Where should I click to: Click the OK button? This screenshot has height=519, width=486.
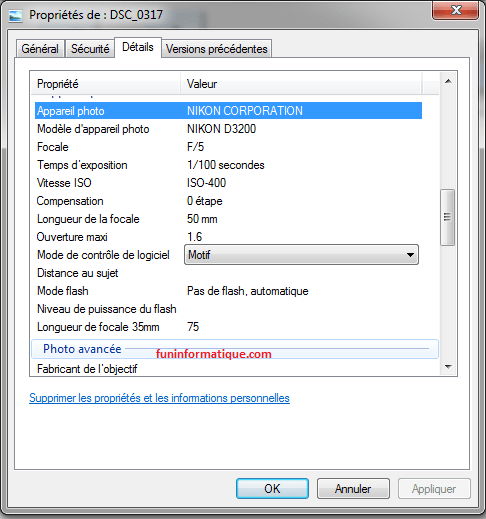pyautogui.click(x=272, y=489)
